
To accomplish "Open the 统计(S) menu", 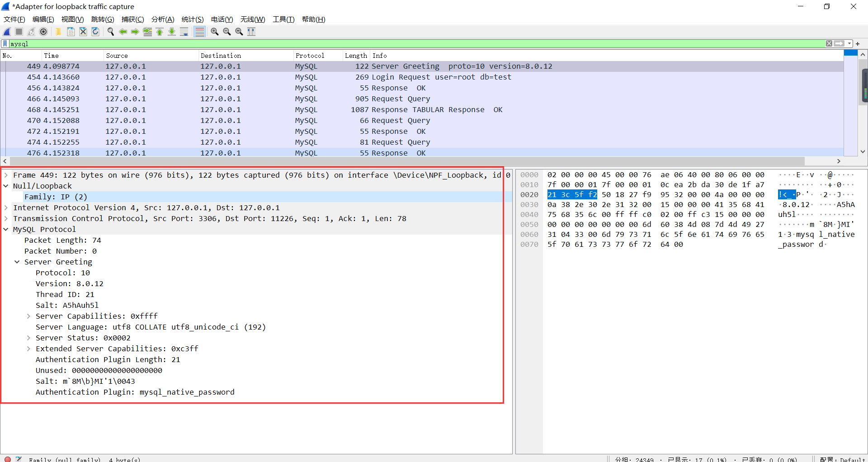I will pyautogui.click(x=193, y=19).
